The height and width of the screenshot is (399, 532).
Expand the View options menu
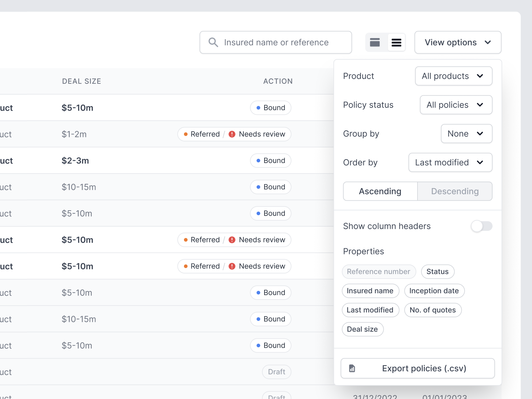[458, 42]
